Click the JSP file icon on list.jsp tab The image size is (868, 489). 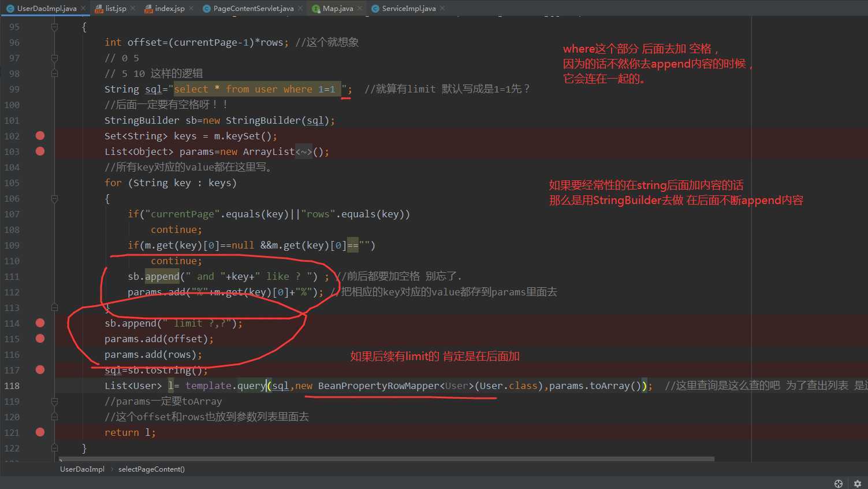tap(99, 9)
